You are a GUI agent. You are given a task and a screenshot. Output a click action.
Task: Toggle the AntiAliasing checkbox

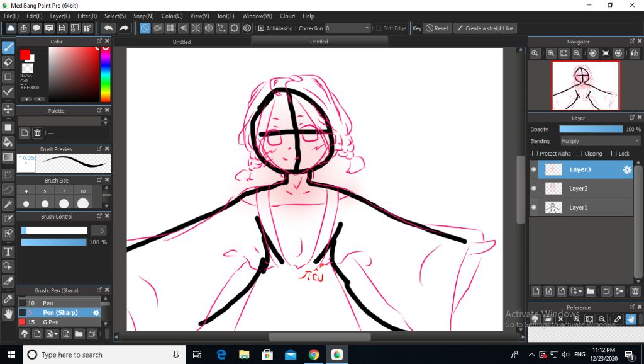pos(261,28)
